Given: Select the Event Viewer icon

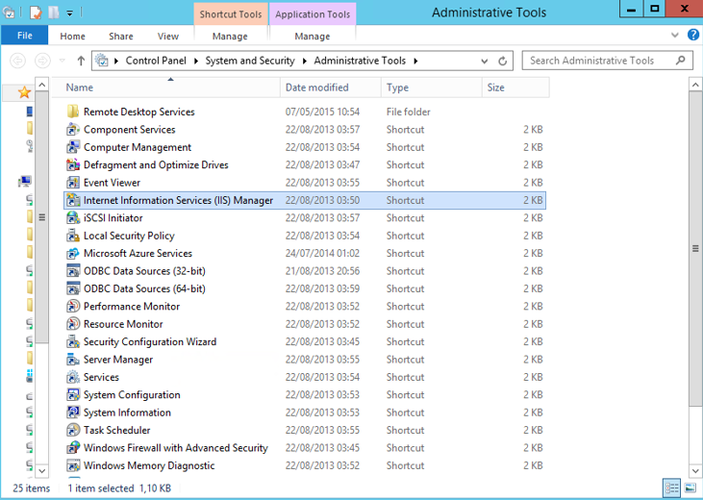Looking at the screenshot, I should click(73, 183).
